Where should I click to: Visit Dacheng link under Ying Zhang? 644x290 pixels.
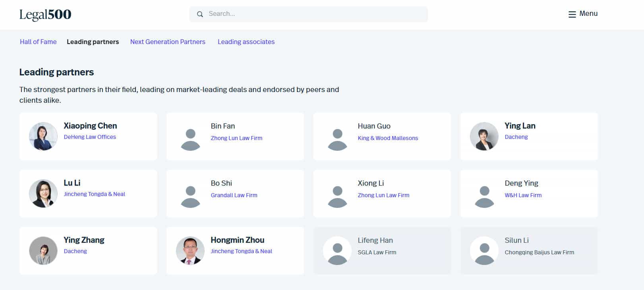pyautogui.click(x=75, y=251)
